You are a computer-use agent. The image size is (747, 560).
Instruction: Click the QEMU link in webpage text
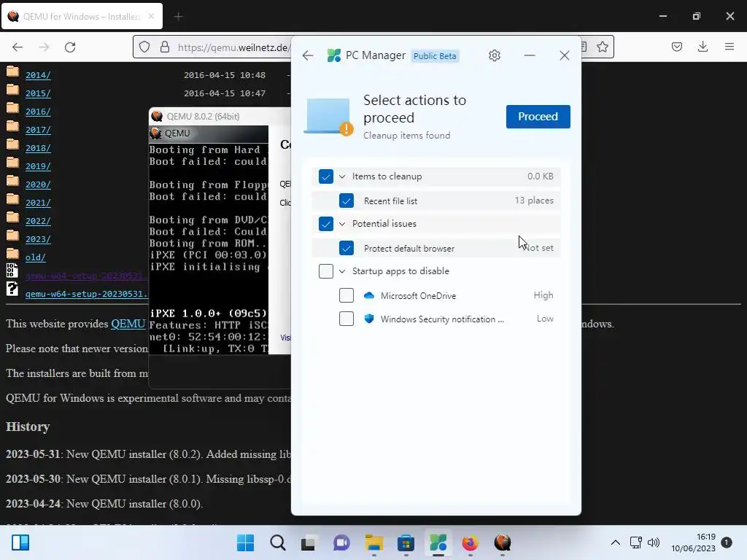128,324
